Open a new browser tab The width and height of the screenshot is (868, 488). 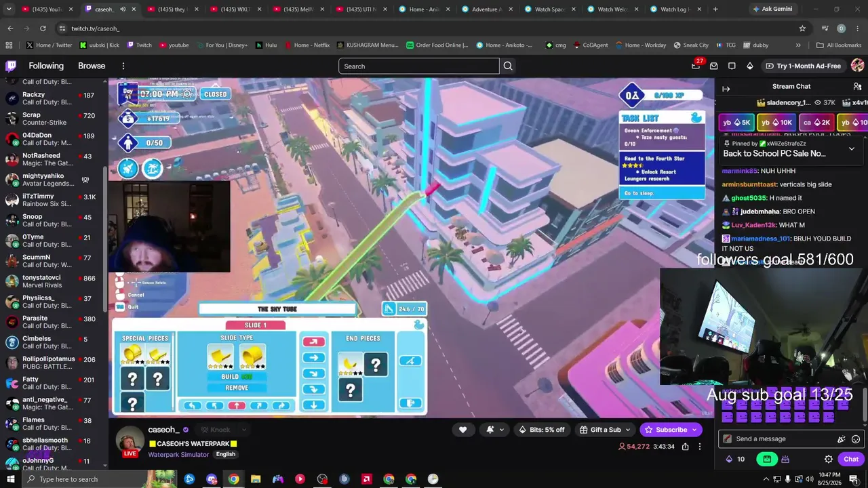[x=715, y=9]
